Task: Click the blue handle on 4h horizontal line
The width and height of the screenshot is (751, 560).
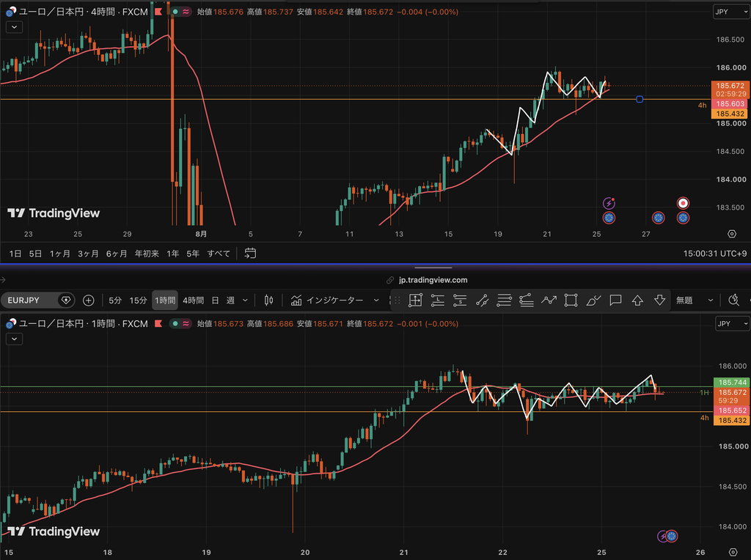Action: point(640,99)
